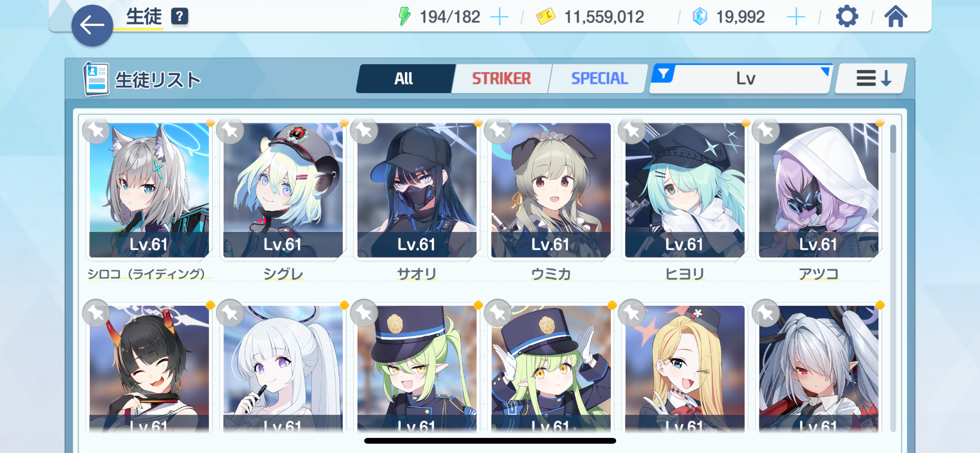980x453 pixels.
Task: Click the blue filter funnel icon
Action: [663, 74]
